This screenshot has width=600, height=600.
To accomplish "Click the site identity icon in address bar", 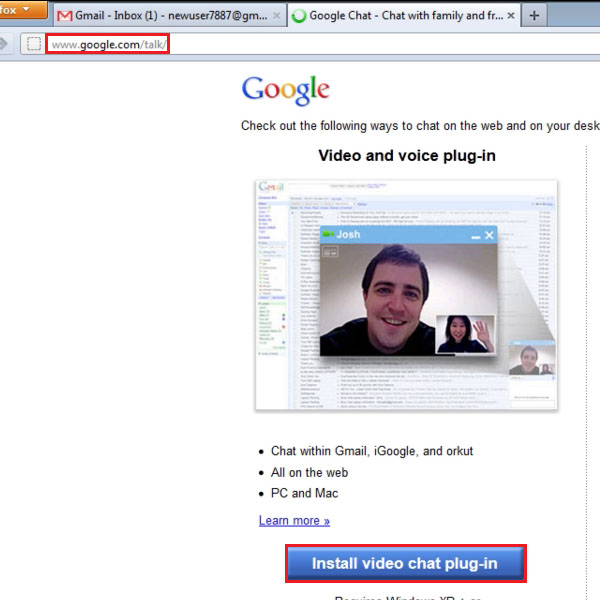I will (x=34, y=44).
